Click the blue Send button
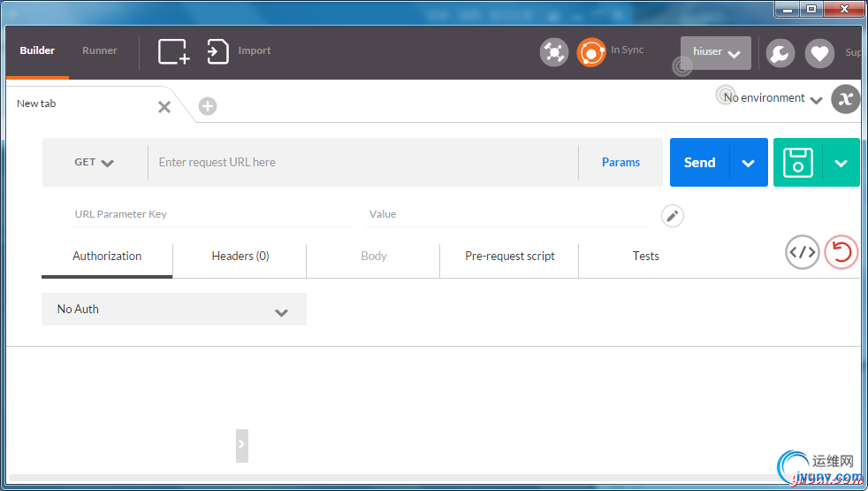The height and width of the screenshot is (491, 868). pos(700,163)
